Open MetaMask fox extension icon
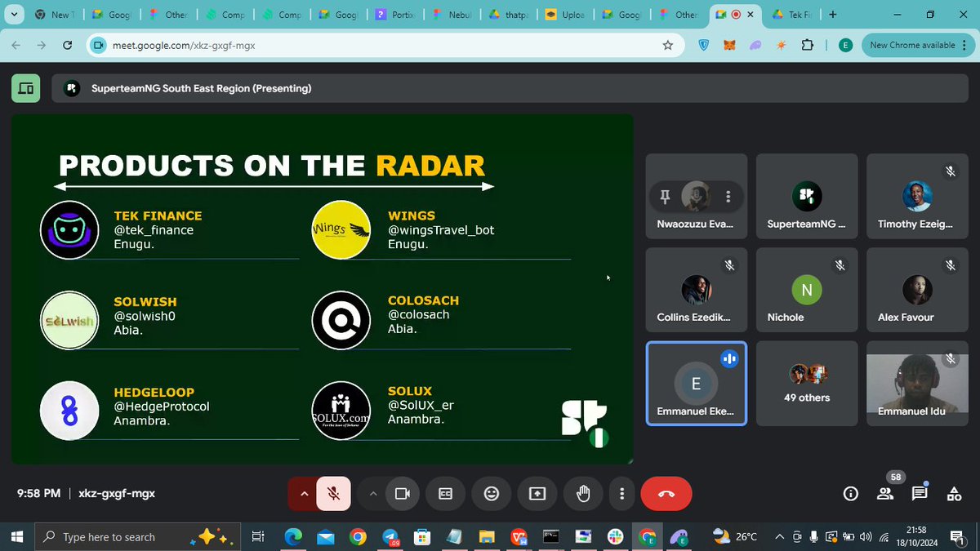This screenshot has width=980, height=551. click(x=729, y=46)
